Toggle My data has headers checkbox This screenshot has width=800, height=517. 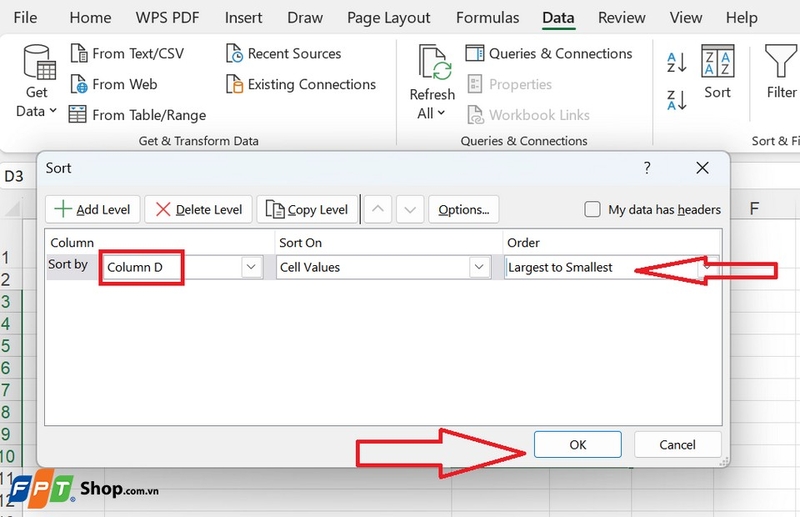click(x=592, y=209)
